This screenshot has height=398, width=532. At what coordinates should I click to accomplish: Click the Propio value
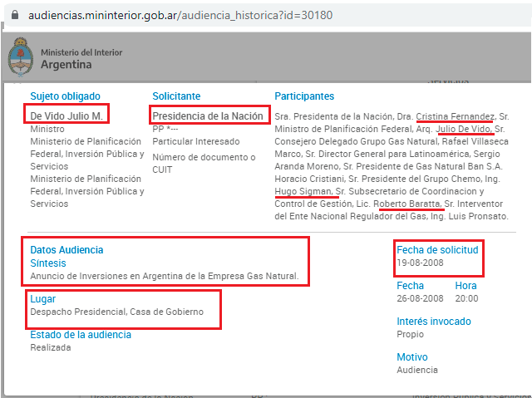[410, 334]
